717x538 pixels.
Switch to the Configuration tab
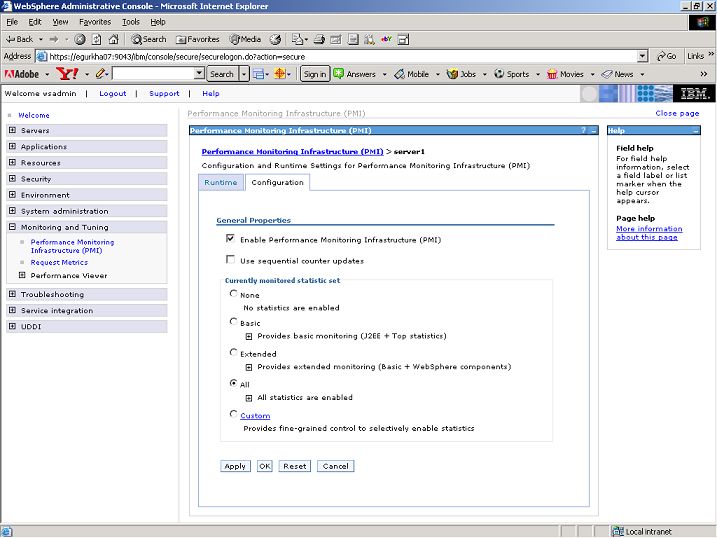click(x=278, y=182)
